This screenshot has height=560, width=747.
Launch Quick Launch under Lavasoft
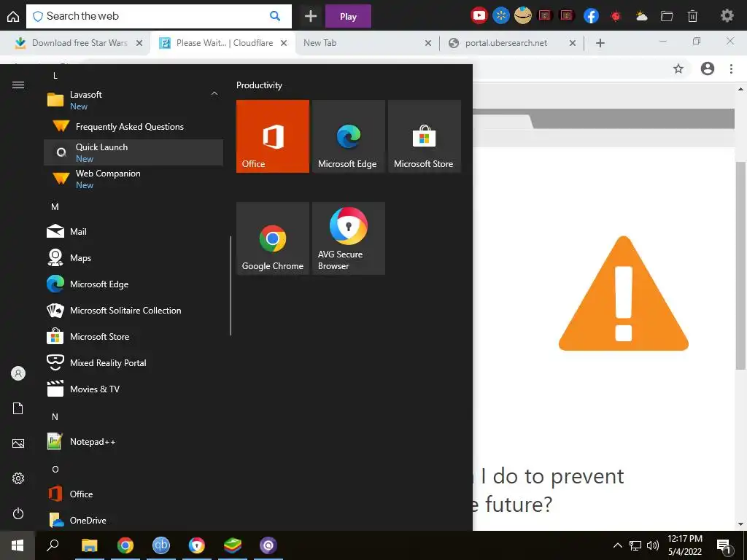tap(133, 152)
